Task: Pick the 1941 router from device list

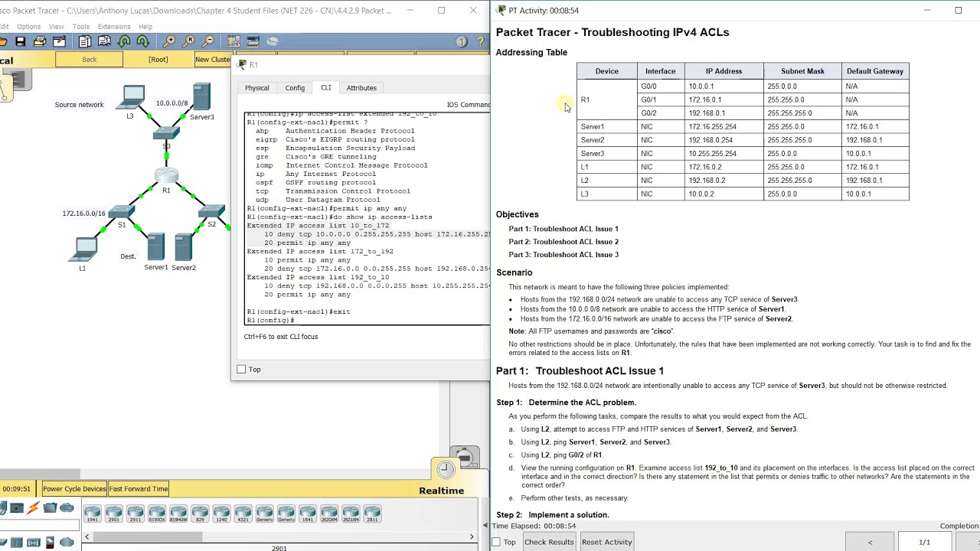Action: tap(93, 513)
